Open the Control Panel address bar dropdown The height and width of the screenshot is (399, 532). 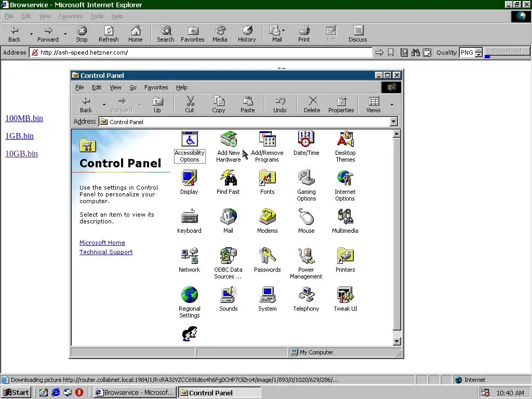point(394,122)
